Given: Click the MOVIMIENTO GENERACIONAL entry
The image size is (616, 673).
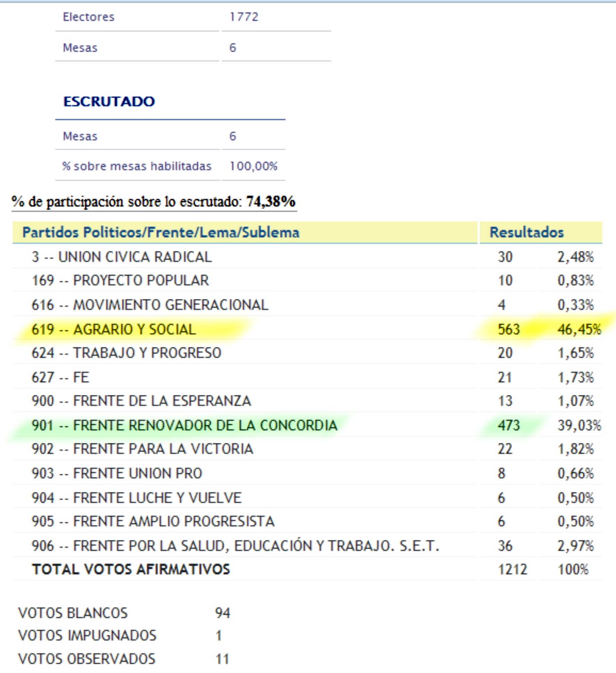Looking at the screenshot, I should pyautogui.click(x=170, y=305).
